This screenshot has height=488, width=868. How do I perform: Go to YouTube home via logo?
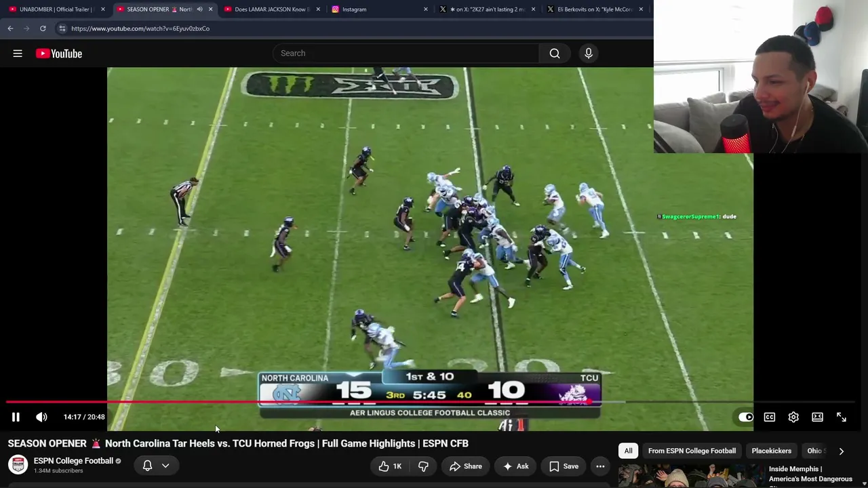[59, 54]
